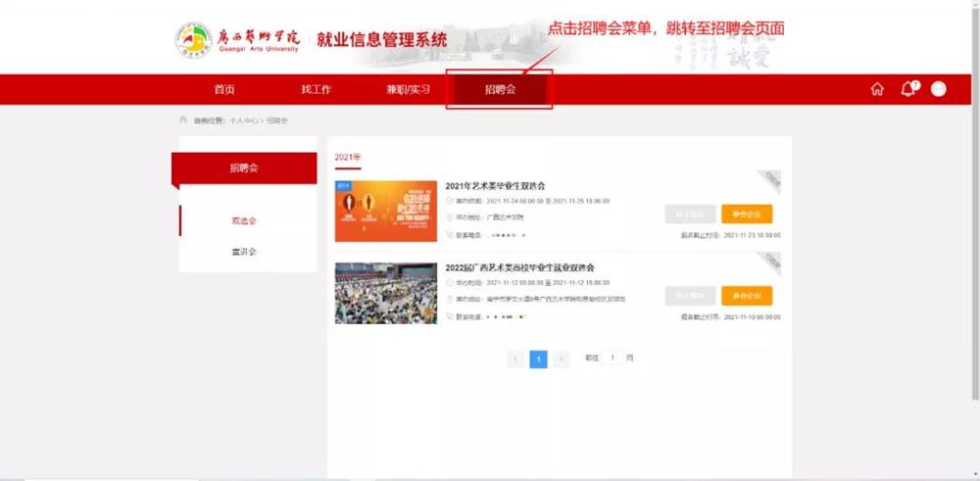Click the orange 2021 job fair thumbnail

[385, 211]
